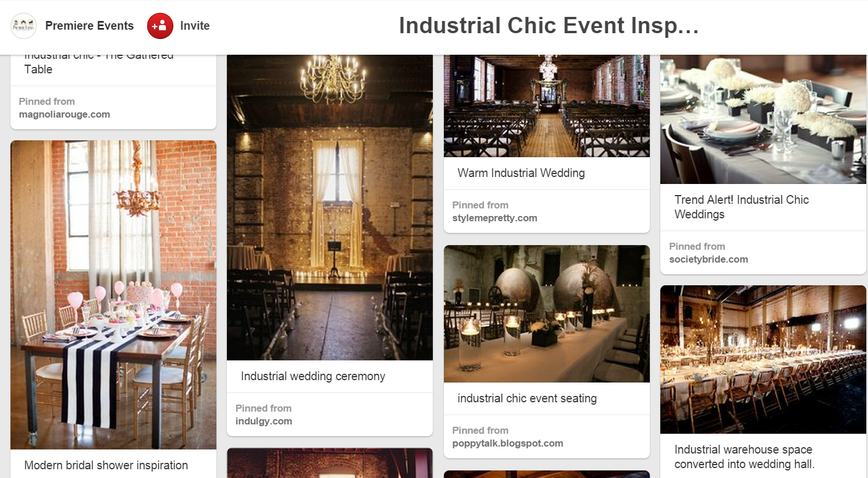Click the Invite text button

click(x=195, y=26)
